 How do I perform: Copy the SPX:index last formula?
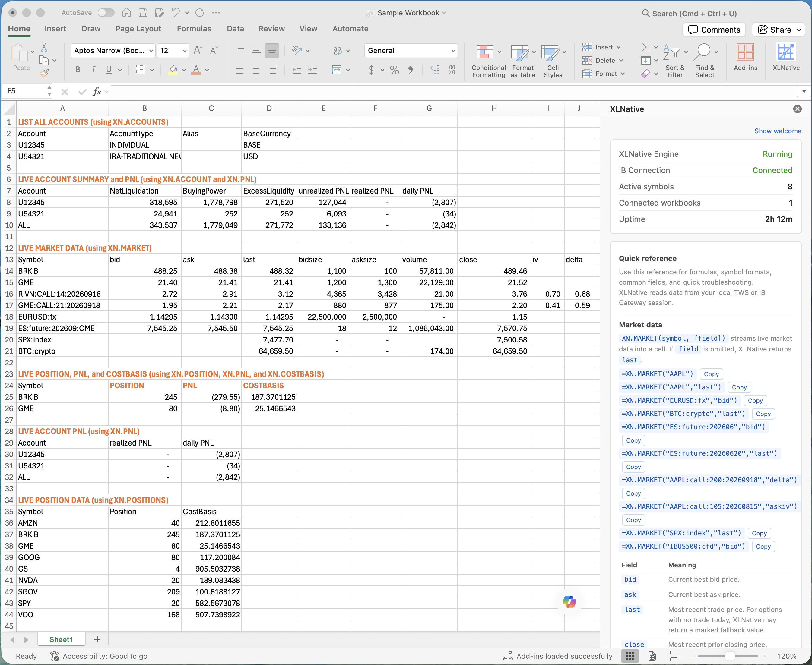click(759, 533)
